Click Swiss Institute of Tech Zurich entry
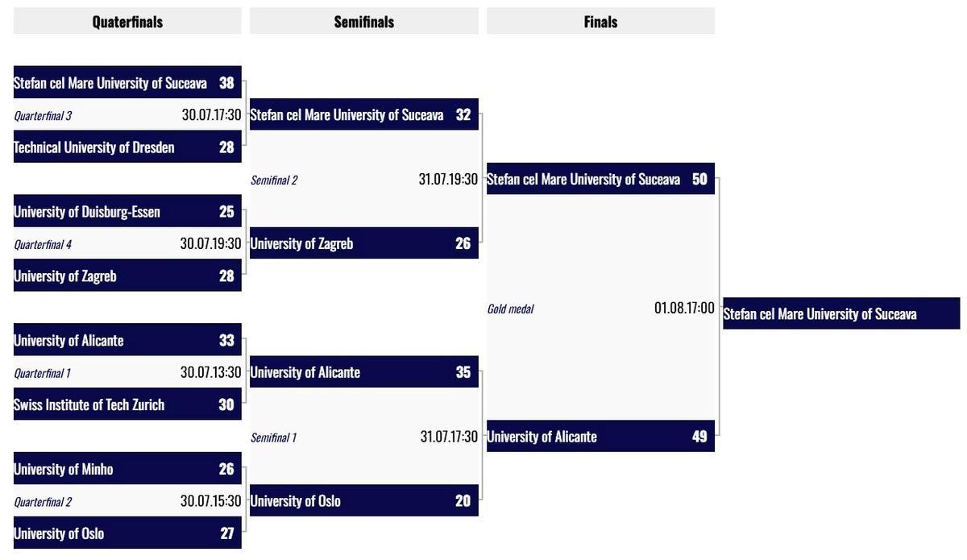967x560 pixels. coord(127,404)
